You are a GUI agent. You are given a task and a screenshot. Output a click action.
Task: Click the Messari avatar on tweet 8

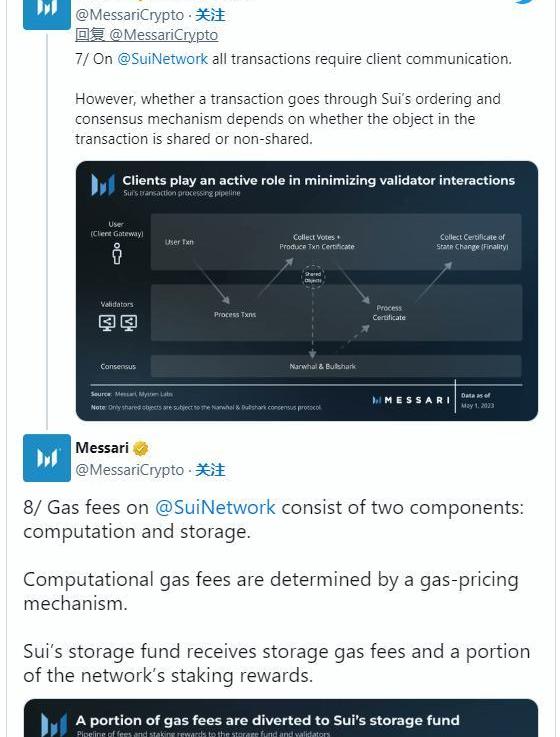pyautogui.click(x=47, y=458)
